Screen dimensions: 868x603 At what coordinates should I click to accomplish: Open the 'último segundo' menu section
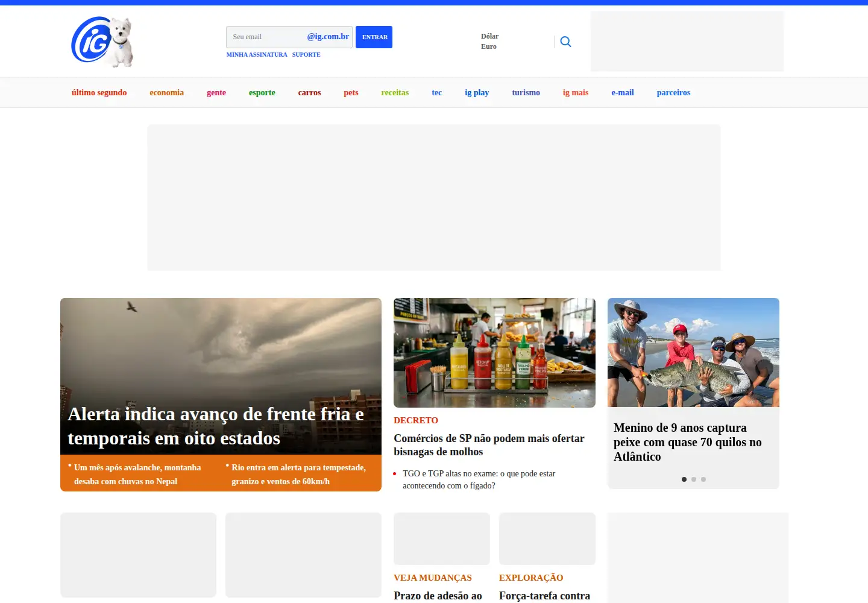click(99, 92)
